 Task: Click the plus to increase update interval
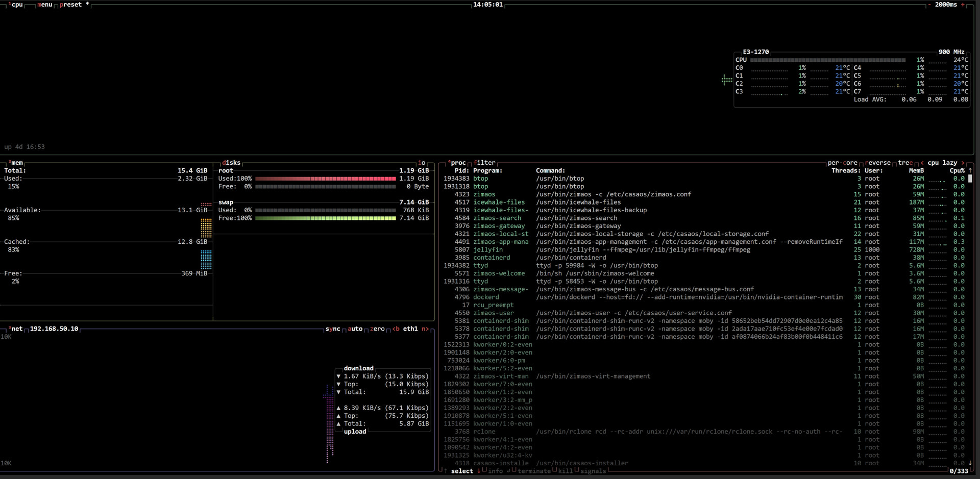tap(963, 5)
